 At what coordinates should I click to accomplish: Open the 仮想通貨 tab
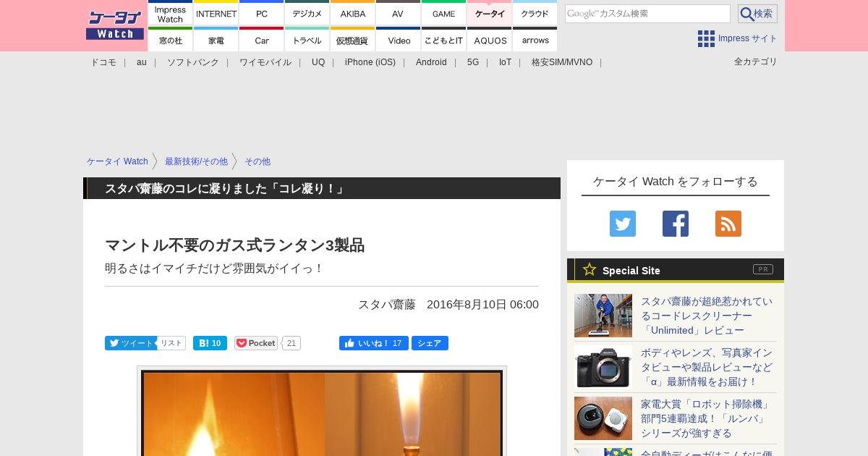[x=352, y=40]
